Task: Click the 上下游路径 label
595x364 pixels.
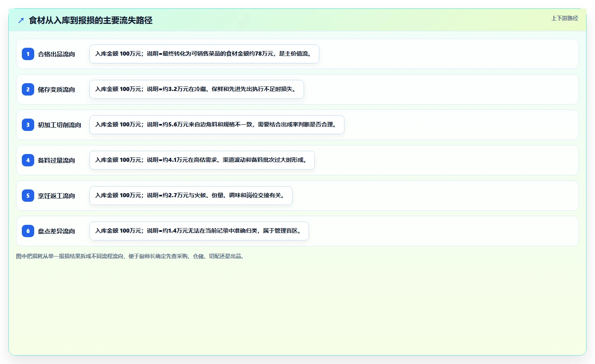Action: click(565, 18)
